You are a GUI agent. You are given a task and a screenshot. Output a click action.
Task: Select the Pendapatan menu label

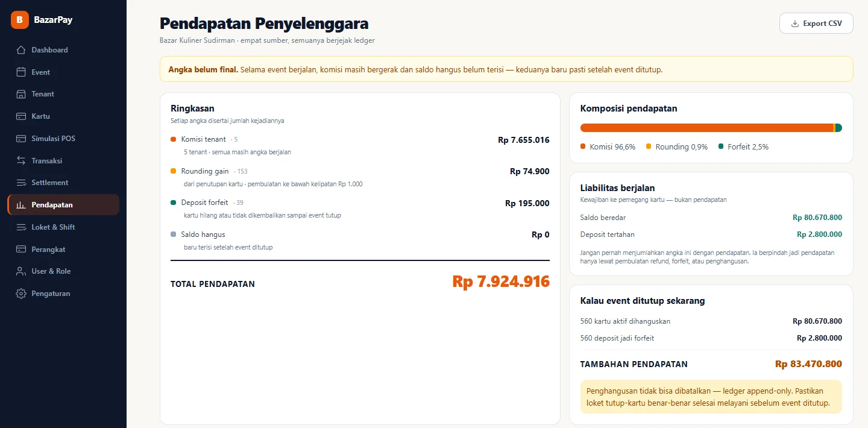coord(52,205)
